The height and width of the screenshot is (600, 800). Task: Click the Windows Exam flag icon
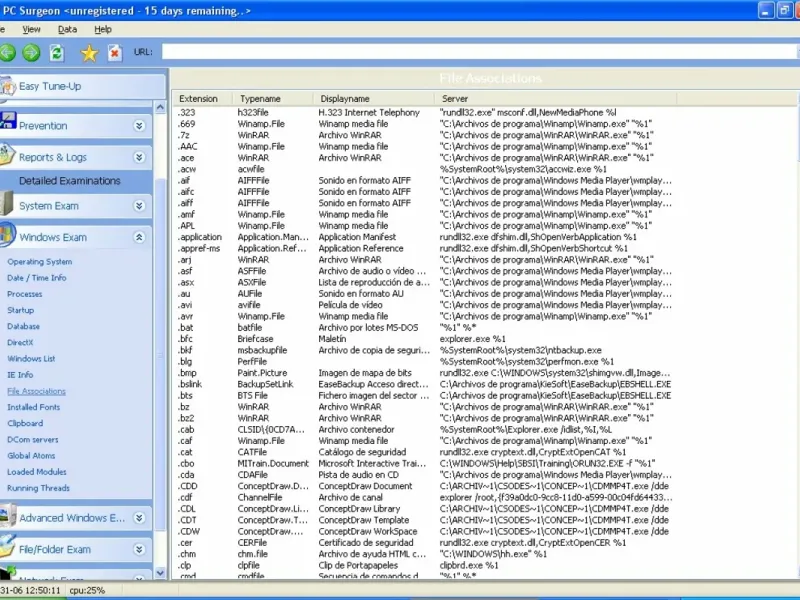(x=7, y=236)
